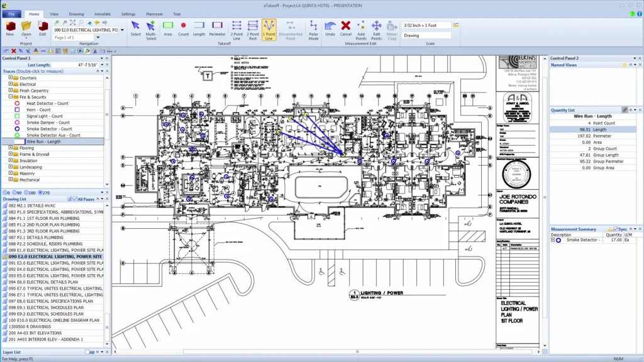Screen dimensions: 644x362
Task: Click the Signal Light - Count green swatch
Action: tap(17, 116)
